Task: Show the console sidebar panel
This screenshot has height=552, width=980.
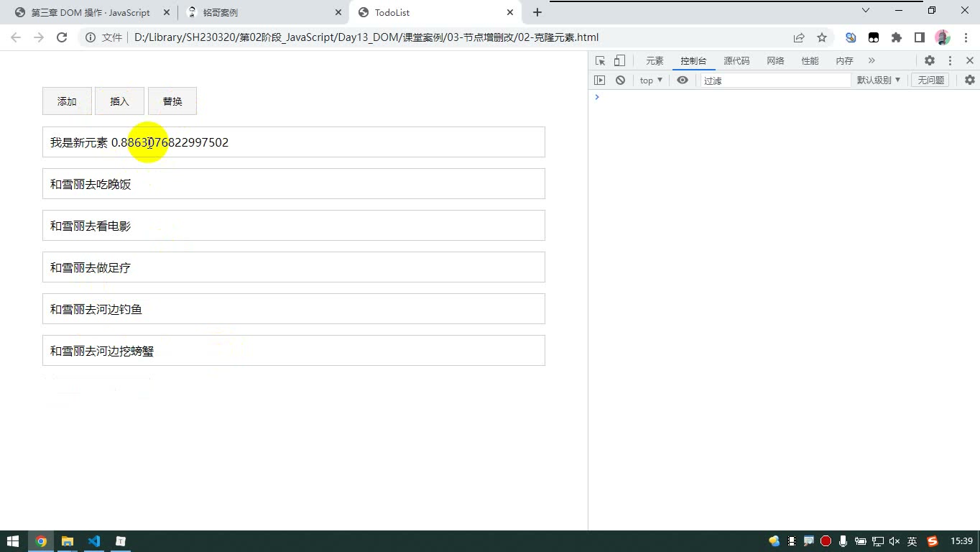Action: click(x=600, y=80)
